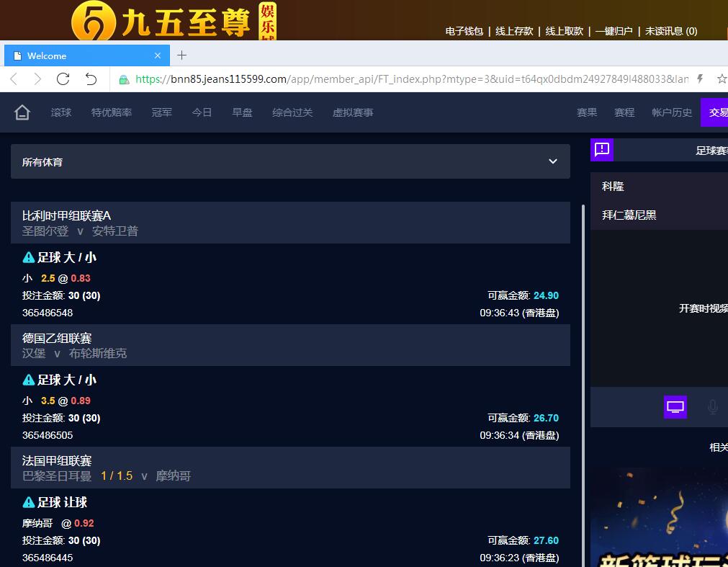Click the odds 0.83 value
The width and height of the screenshot is (728, 567).
click(x=81, y=278)
